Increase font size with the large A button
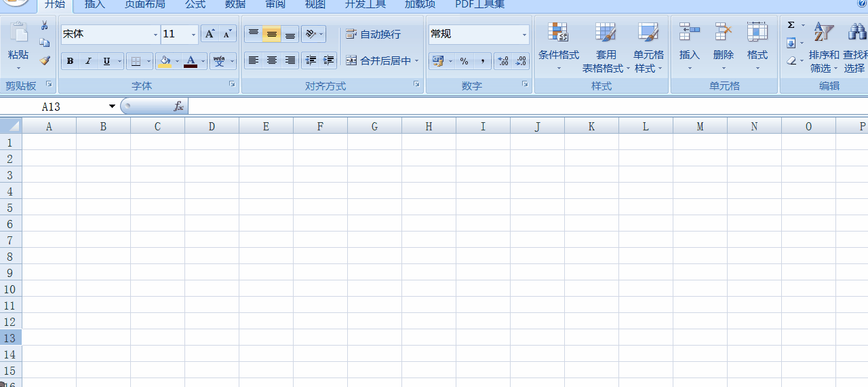 pyautogui.click(x=210, y=34)
